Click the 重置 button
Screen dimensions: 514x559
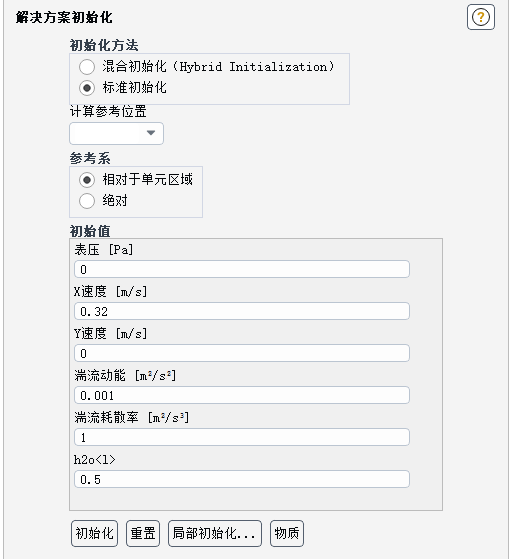pyautogui.click(x=143, y=533)
